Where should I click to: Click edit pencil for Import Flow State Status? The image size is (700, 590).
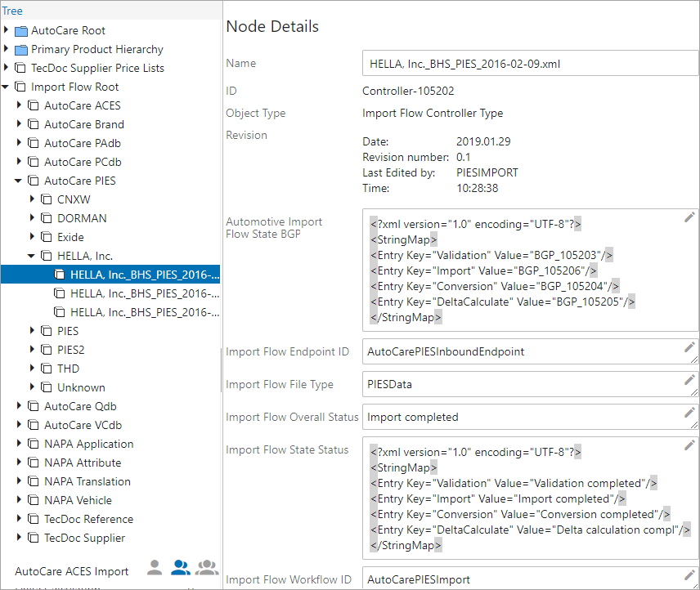pos(689,445)
